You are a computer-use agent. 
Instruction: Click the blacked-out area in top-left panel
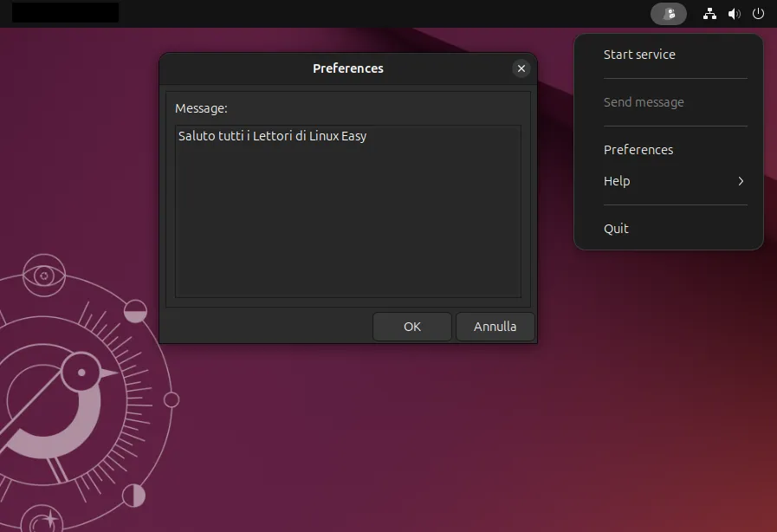pyautogui.click(x=66, y=13)
